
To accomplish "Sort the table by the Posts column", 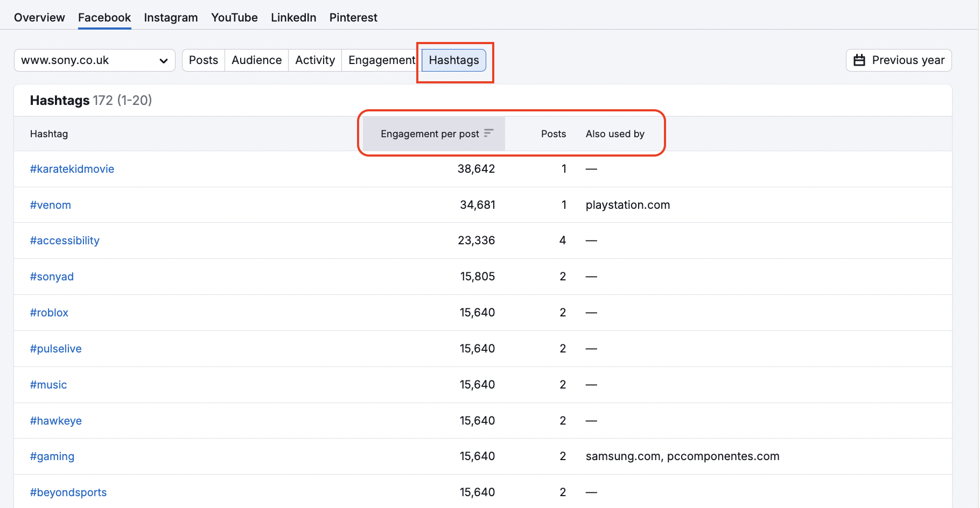I will point(553,133).
